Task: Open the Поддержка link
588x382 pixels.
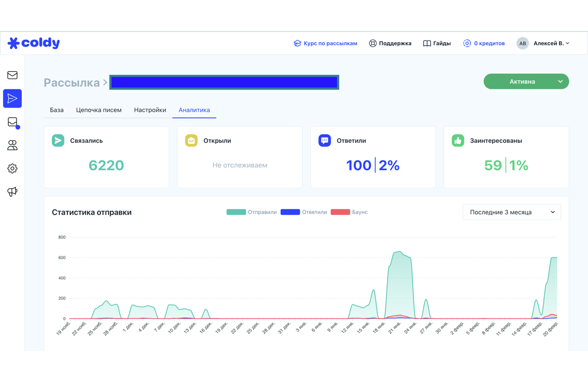Action: tap(390, 43)
